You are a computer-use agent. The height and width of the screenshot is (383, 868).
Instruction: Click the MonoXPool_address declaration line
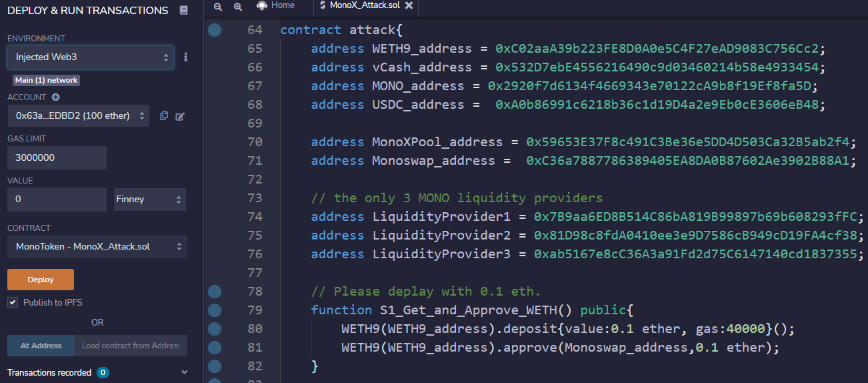[x=583, y=142]
